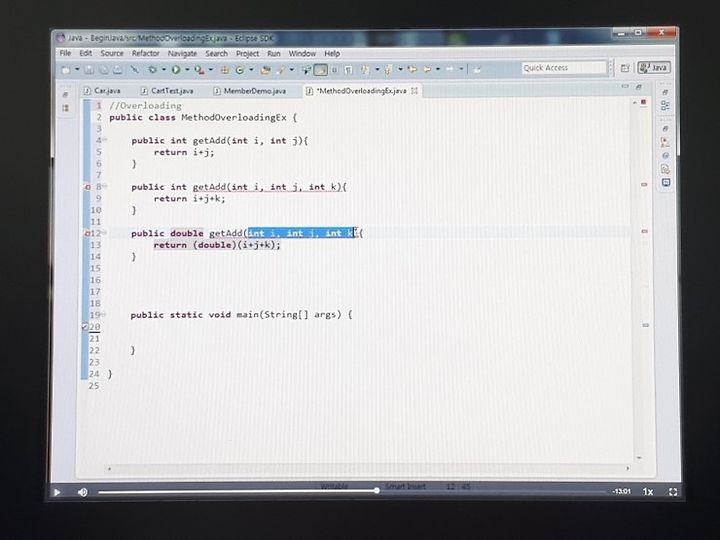Mute the video volume icon

tap(83, 492)
